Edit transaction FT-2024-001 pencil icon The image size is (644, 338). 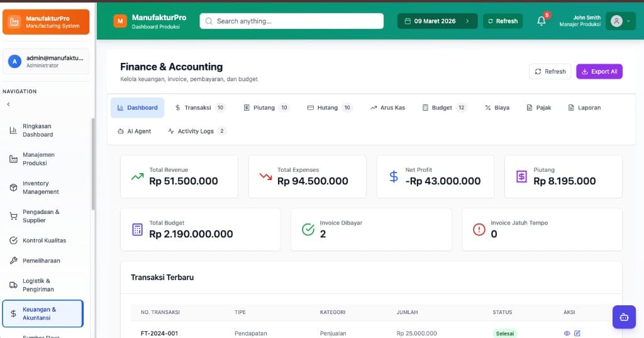pyautogui.click(x=577, y=333)
